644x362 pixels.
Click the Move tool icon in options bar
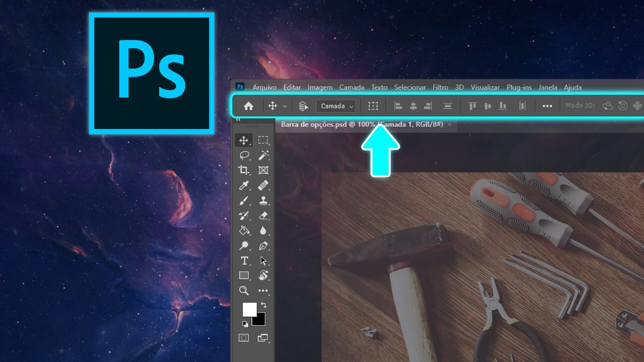pos(273,106)
